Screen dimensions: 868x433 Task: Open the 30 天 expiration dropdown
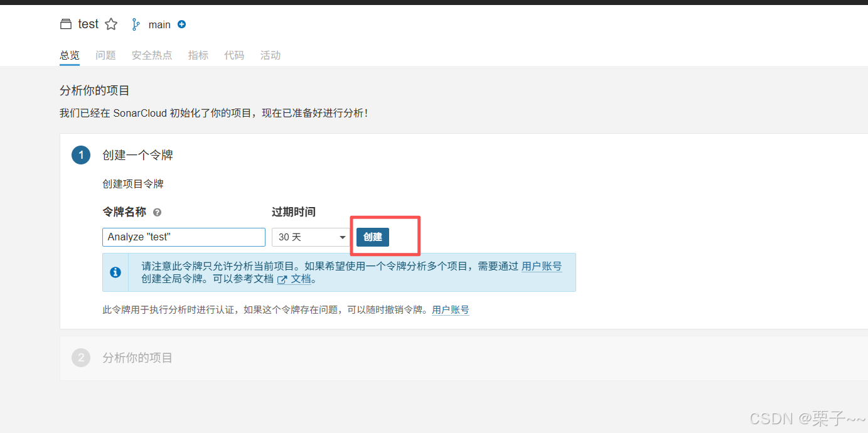(310, 237)
